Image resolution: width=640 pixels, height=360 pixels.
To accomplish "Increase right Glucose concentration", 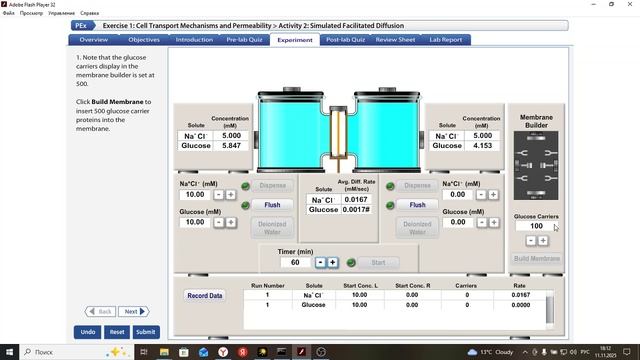I will point(494,222).
